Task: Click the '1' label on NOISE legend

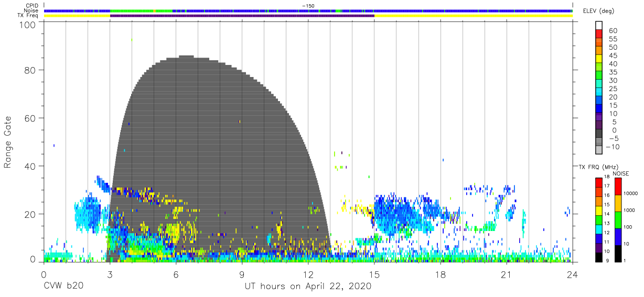Action: (x=625, y=260)
